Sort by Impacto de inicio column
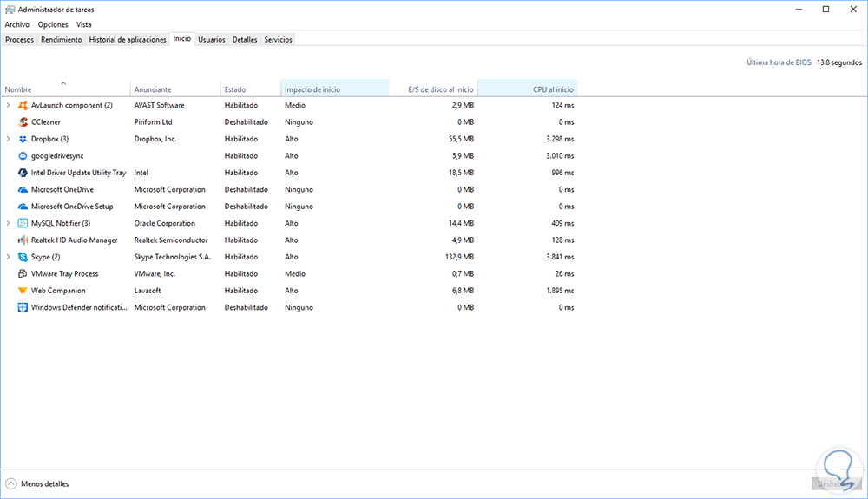Screen dimensions: 868x499 (335, 89)
